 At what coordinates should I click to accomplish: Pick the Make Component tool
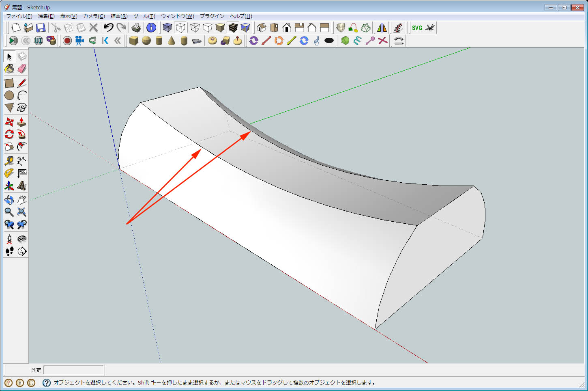(22, 56)
